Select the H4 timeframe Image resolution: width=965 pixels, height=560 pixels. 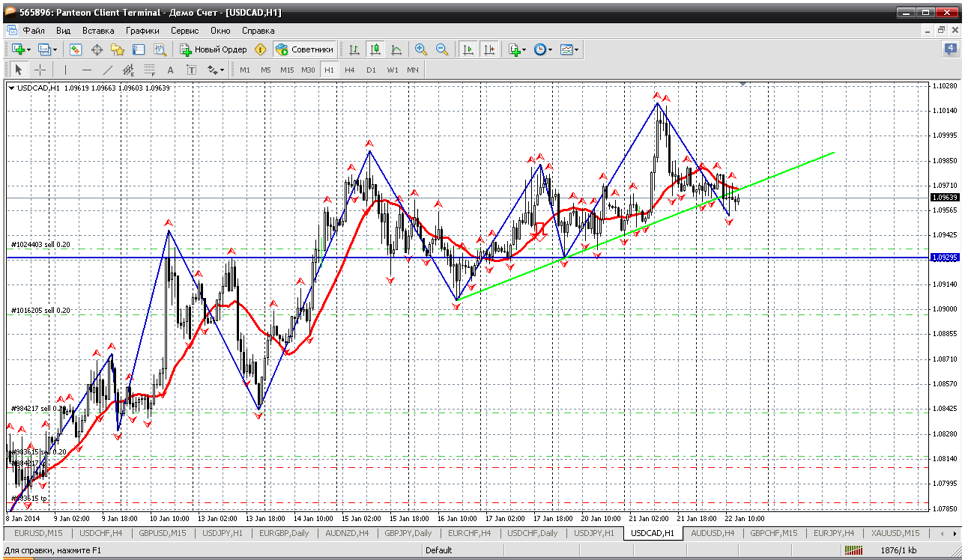(350, 70)
